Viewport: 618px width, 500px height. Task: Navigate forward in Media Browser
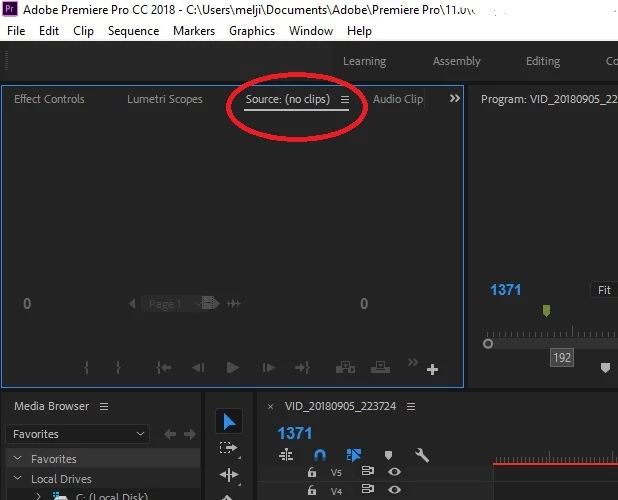pos(190,434)
